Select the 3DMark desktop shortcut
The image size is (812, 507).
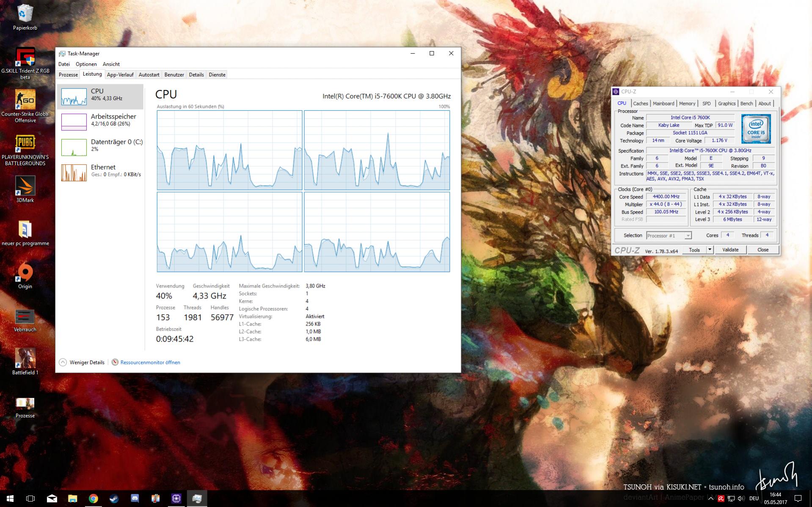click(x=25, y=189)
